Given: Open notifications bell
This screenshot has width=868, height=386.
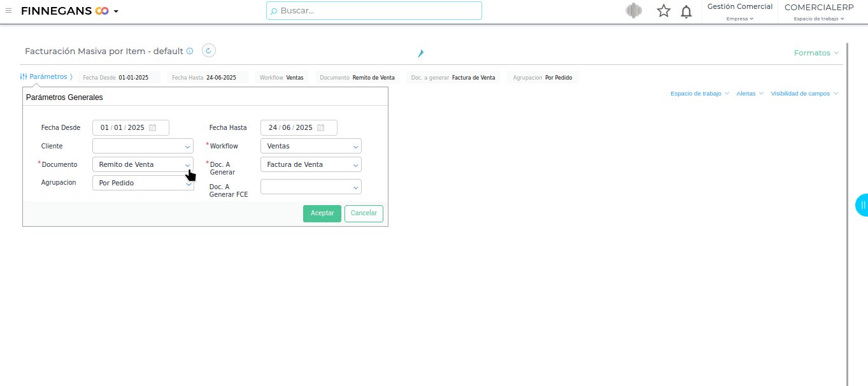Looking at the screenshot, I should pyautogui.click(x=687, y=11).
